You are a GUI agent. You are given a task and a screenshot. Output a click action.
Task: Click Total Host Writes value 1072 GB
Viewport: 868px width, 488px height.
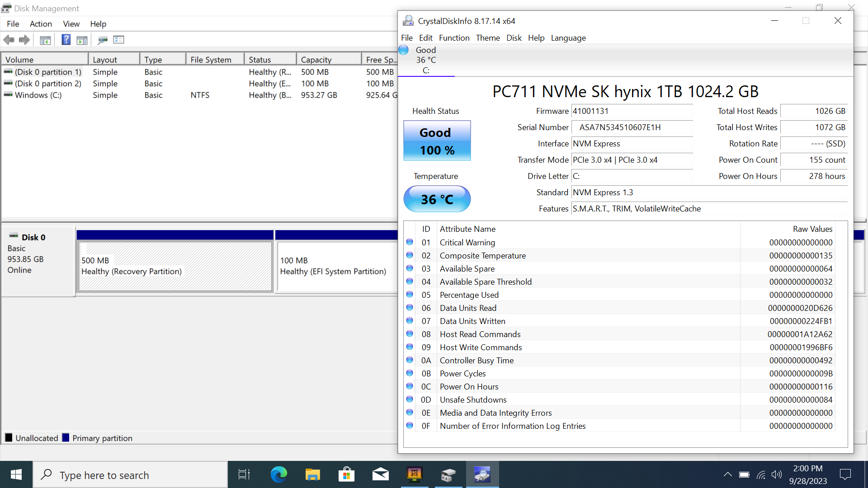[x=814, y=127]
